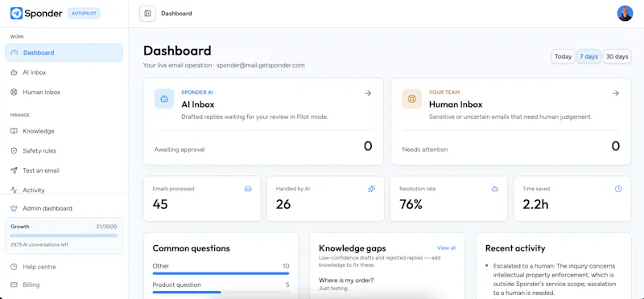
Task: Click the Handled by AI value 26
Action: 283,204
